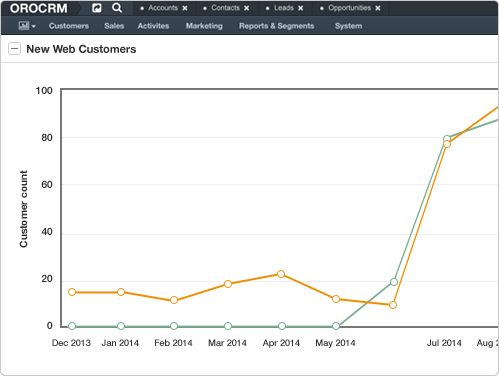Open the Reports & Segments menu
The image size is (499, 376).
click(276, 26)
